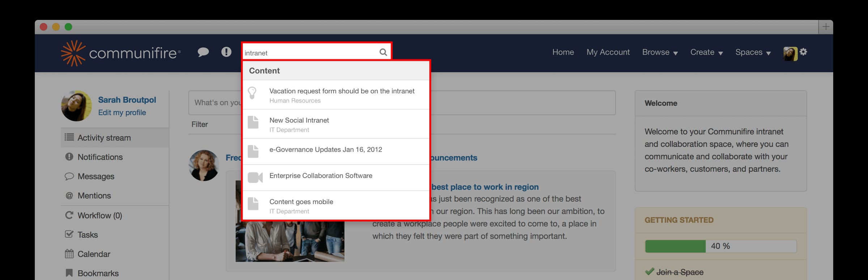
Task: Expand the Spaces dropdown menu
Action: pos(753,52)
